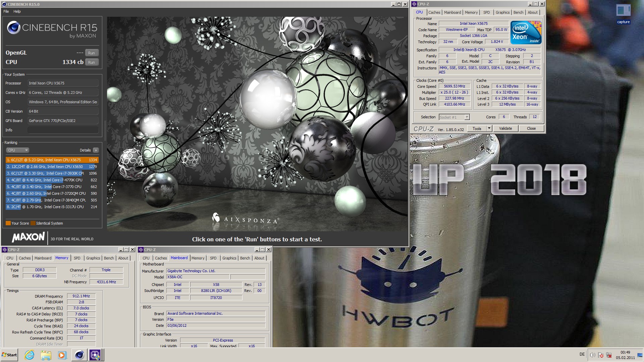The width and height of the screenshot is (644, 362).
Task: Open the CPU ranking type dropdown
Action: 17,150
